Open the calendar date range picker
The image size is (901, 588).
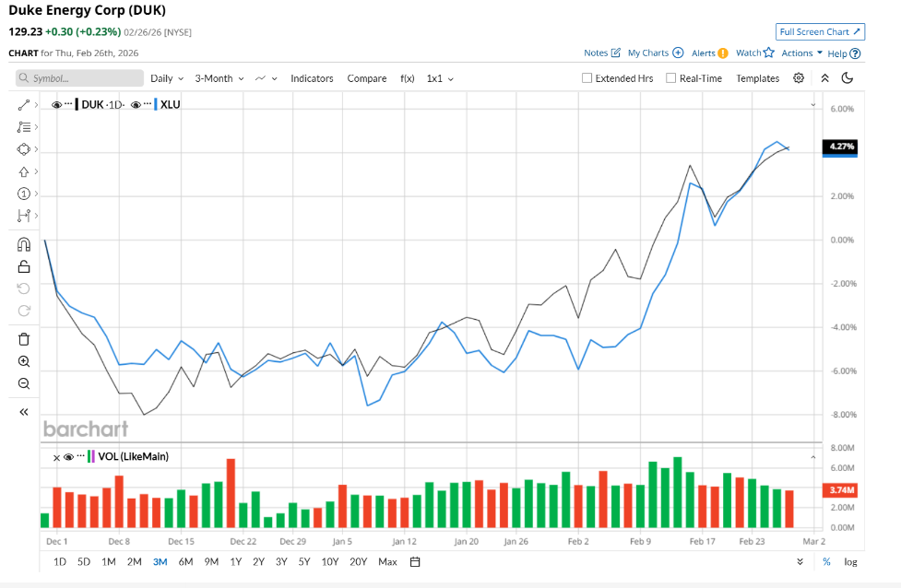coord(415,561)
